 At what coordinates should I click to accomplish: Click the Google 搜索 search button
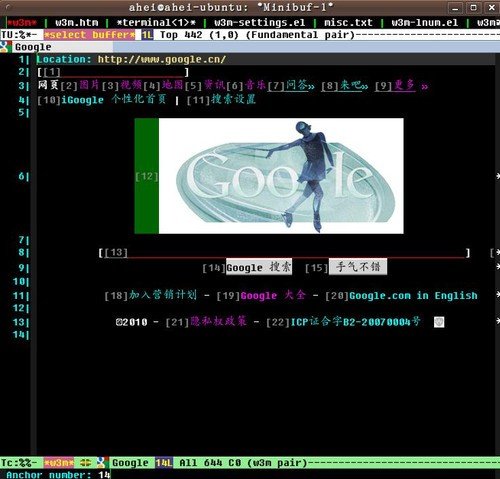click(x=259, y=267)
